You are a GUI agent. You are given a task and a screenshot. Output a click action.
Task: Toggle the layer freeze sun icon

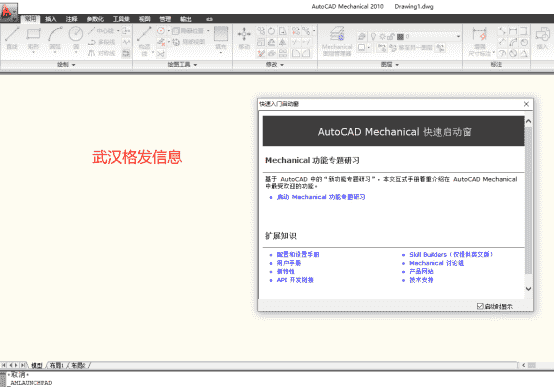382,36
